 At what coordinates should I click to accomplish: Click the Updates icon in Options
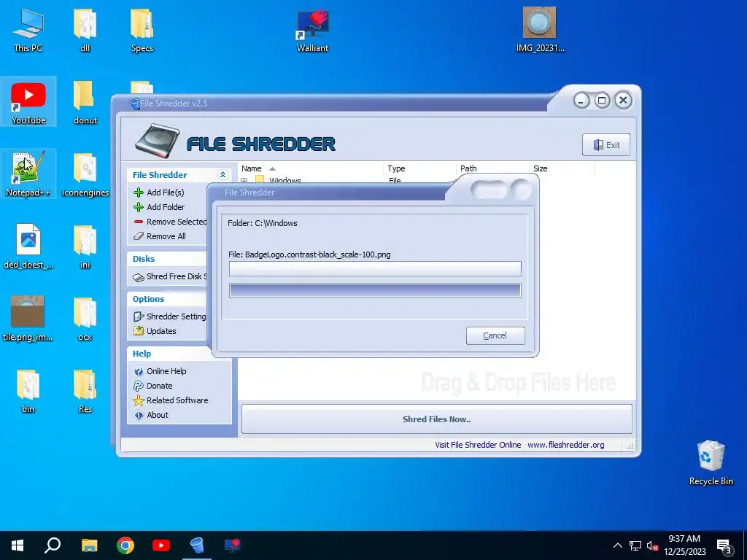tap(139, 331)
